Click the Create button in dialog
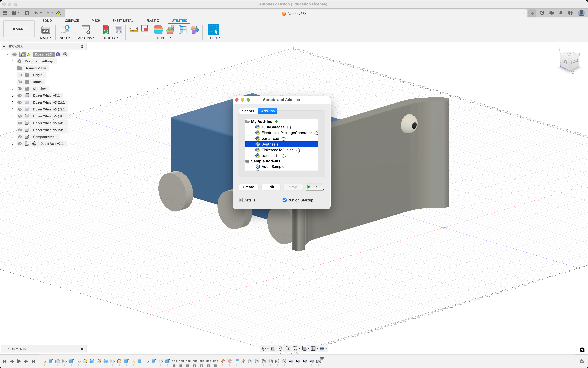 click(x=248, y=187)
